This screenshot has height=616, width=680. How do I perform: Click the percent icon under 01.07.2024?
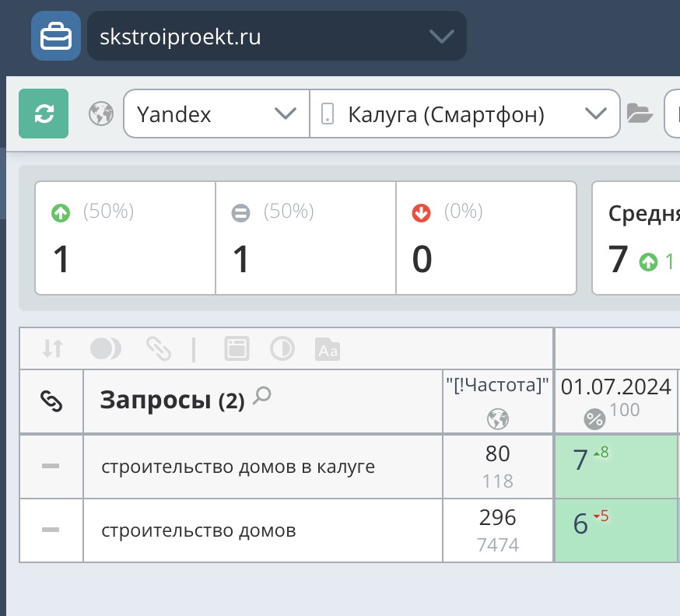click(x=594, y=419)
